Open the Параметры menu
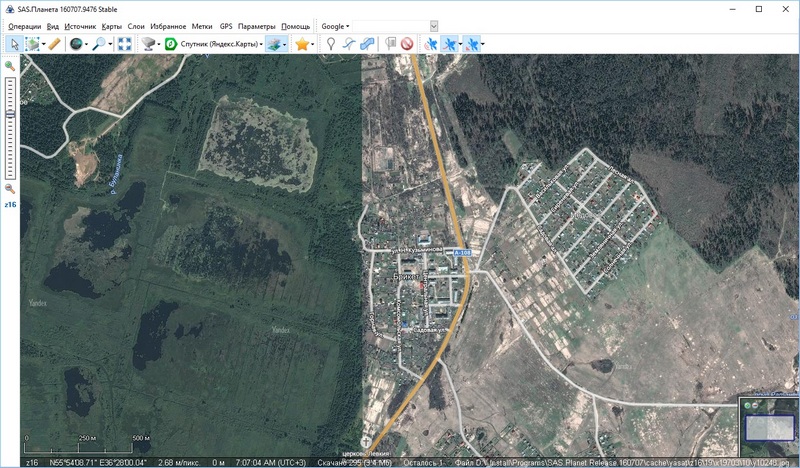The width and height of the screenshot is (800, 468). click(x=257, y=25)
